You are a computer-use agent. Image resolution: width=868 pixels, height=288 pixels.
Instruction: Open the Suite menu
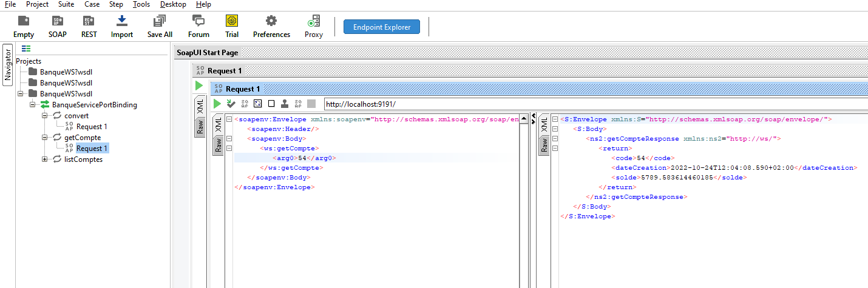tap(66, 4)
